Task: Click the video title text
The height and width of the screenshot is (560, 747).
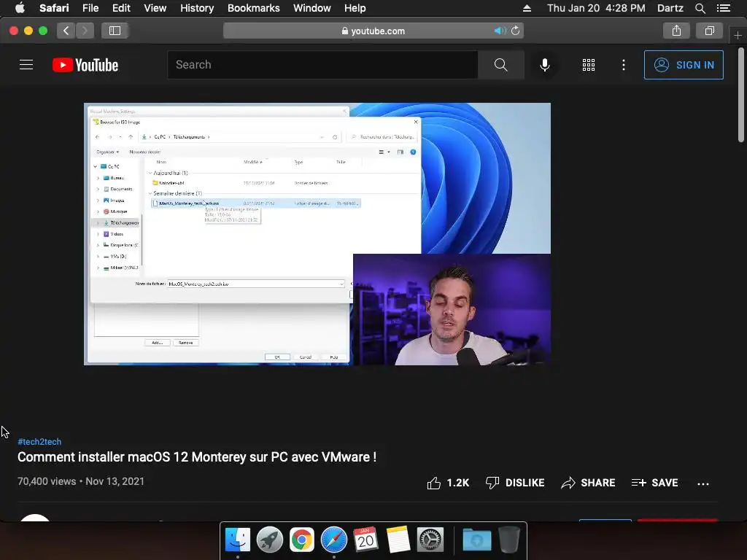Action: (x=197, y=457)
